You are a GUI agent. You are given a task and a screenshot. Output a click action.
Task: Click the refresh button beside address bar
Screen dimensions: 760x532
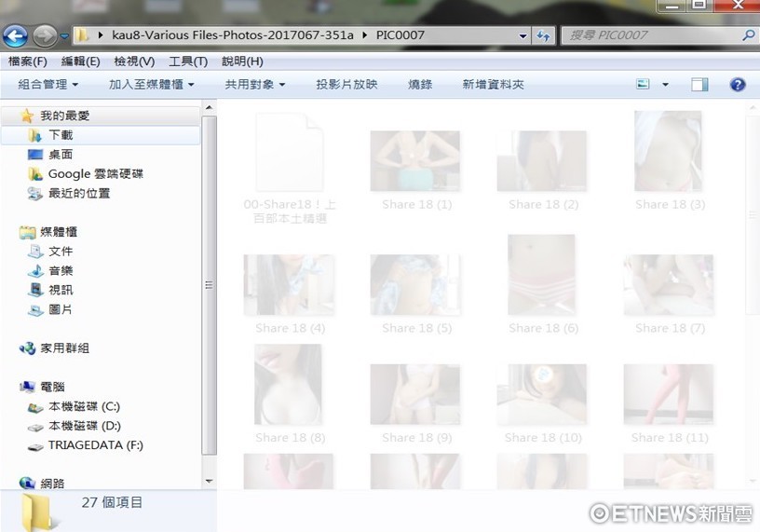(x=544, y=35)
